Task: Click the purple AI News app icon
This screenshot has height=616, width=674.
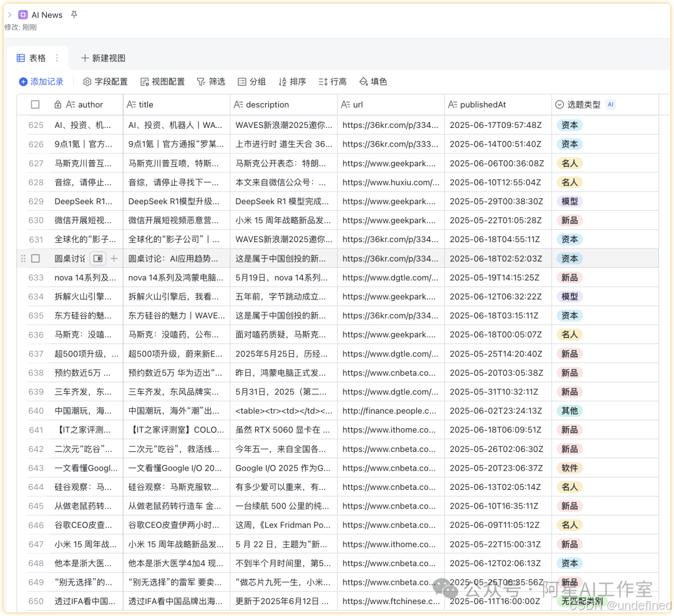Action: (23, 14)
